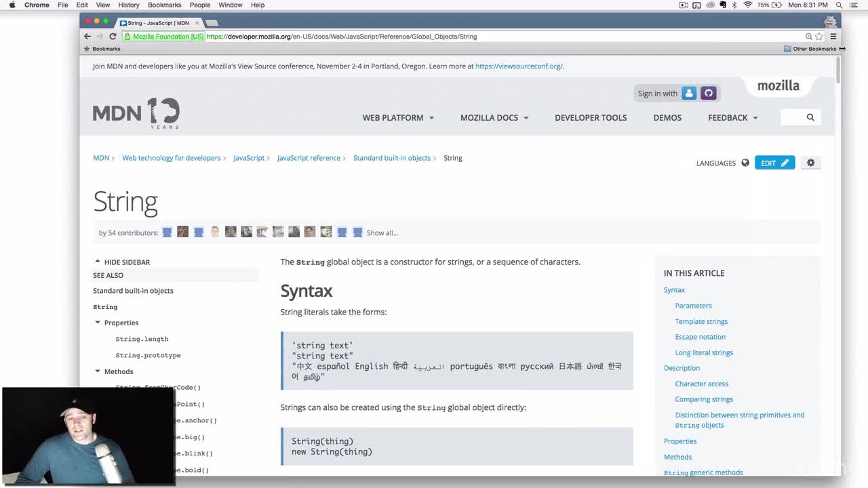The width and height of the screenshot is (868, 488).
Task: Open a new tab
Action: 212,23
